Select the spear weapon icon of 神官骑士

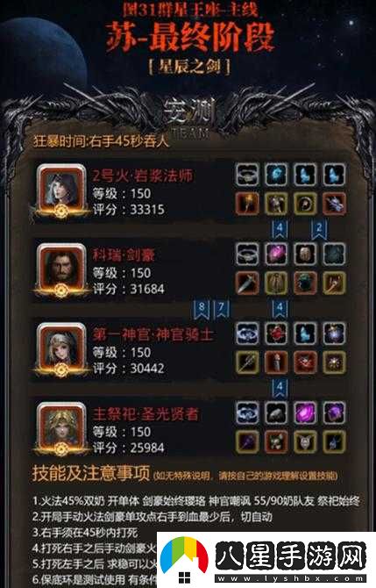247,362
